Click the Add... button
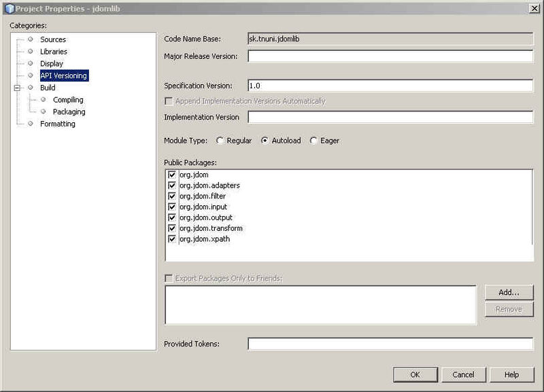This screenshot has width=544, height=392. coord(509,292)
